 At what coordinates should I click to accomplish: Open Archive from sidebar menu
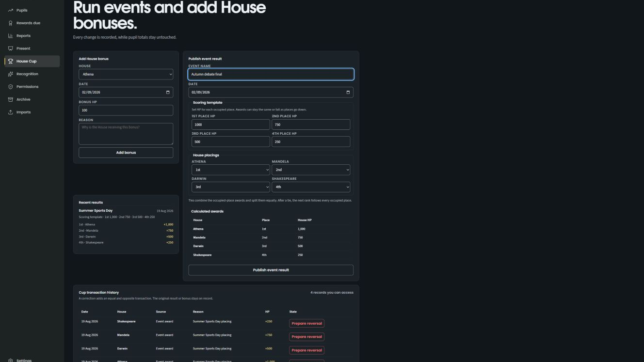(32, 99)
